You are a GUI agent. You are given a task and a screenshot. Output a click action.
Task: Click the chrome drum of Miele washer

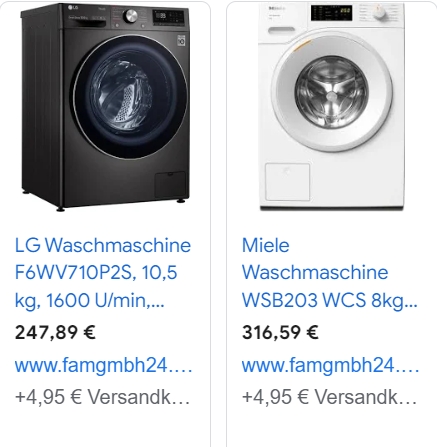coord(332,92)
